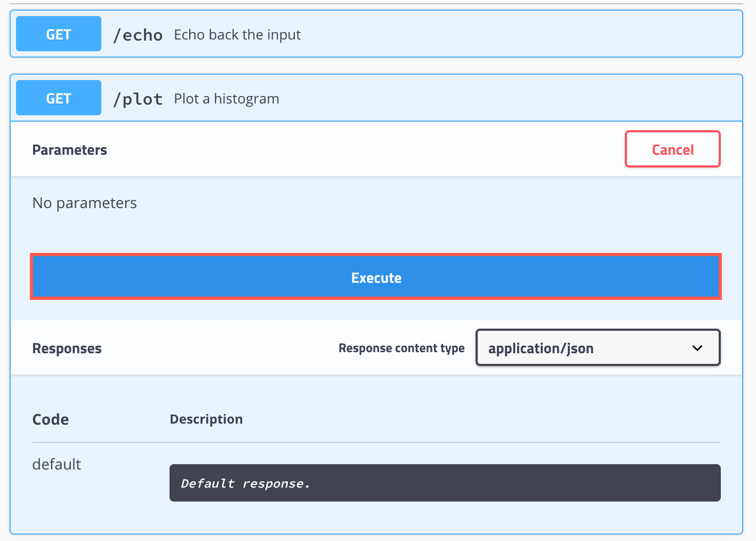Screen dimensions: 756x541
Task: Open the Response content type dropdown
Action: tap(597, 347)
